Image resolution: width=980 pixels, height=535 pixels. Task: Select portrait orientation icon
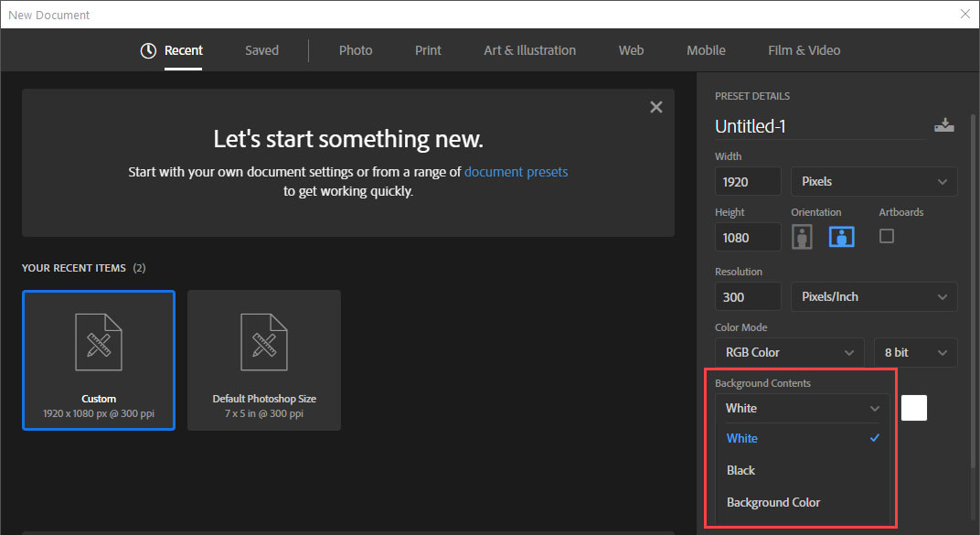click(802, 237)
